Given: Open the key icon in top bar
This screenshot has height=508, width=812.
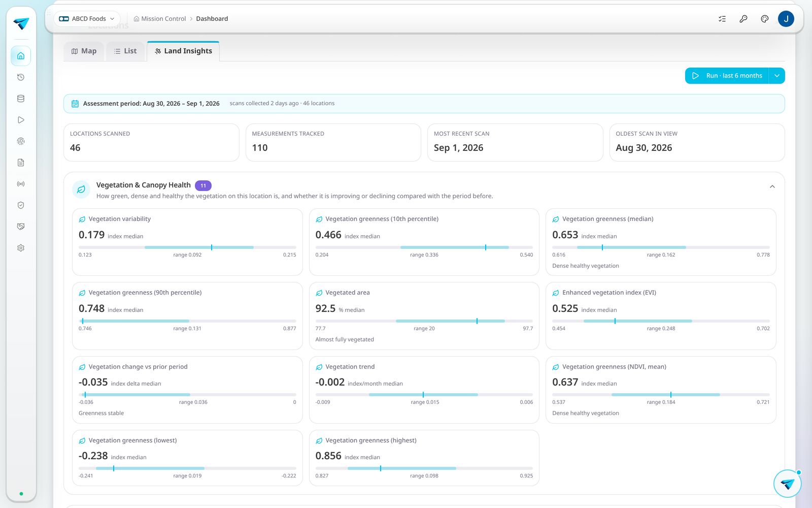Looking at the screenshot, I should pyautogui.click(x=743, y=19).
